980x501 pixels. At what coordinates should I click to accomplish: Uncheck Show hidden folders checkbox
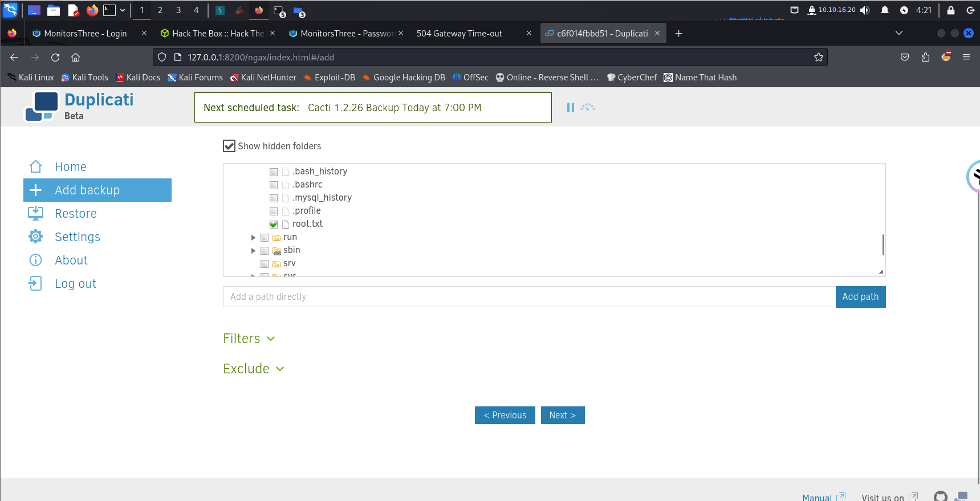[229, 146]
